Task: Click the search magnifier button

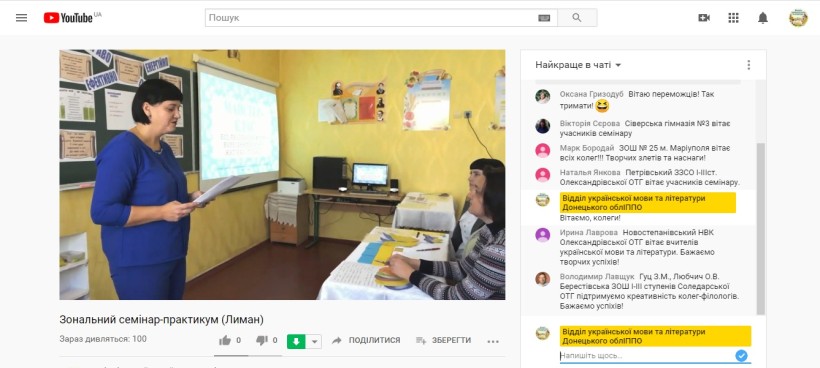Action: point(577,18)
